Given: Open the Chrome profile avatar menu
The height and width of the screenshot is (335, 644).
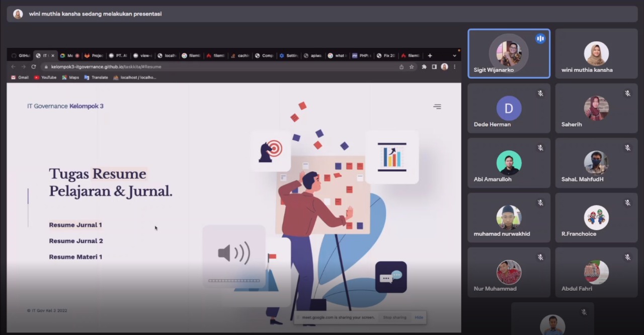Looking at the screenshot, I should [x=444, y=66].
